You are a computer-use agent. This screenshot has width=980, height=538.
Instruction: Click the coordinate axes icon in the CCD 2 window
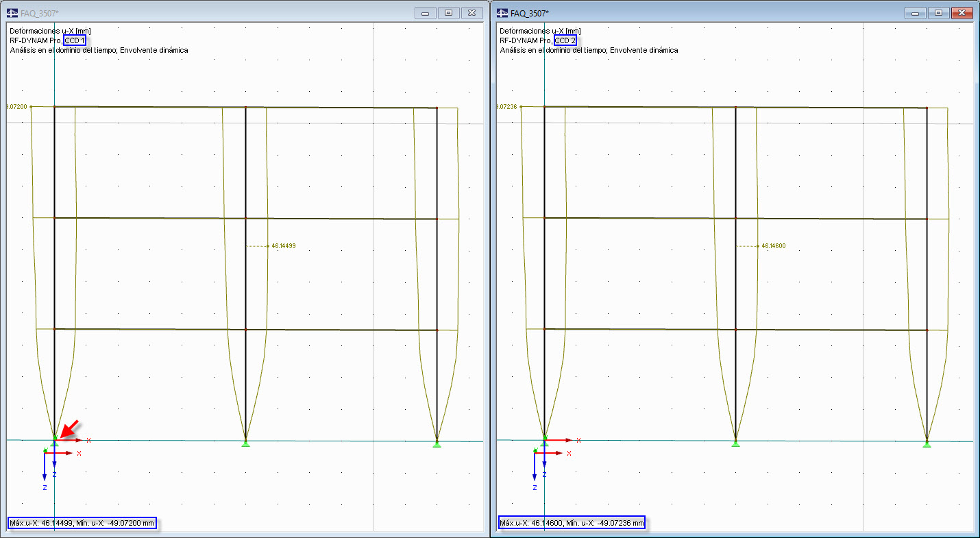[552, 469]
